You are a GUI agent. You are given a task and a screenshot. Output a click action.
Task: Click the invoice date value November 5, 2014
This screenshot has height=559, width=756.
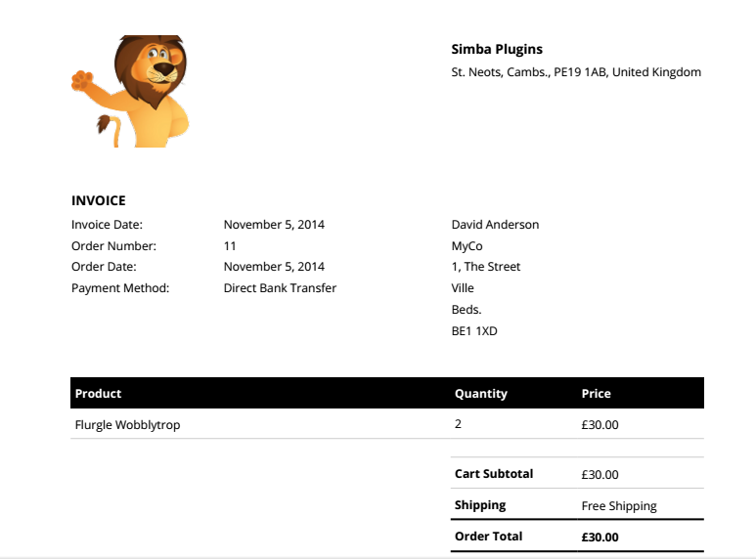274,225
